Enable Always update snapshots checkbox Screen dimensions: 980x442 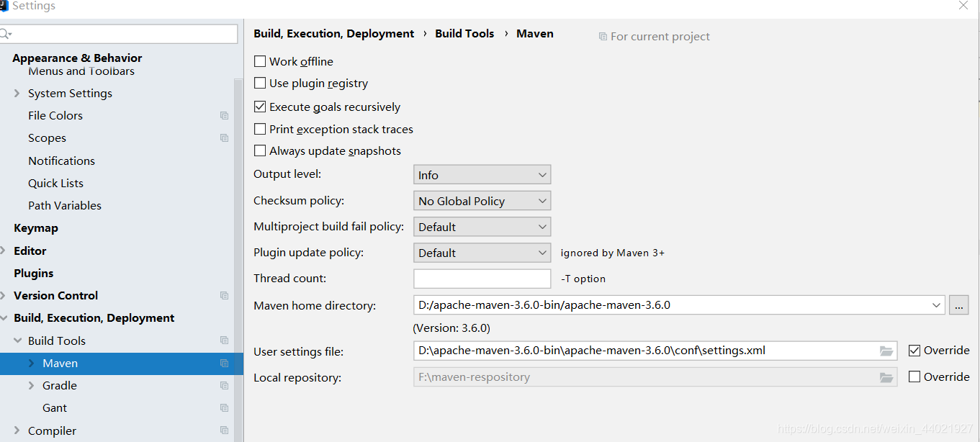(260, 150)
